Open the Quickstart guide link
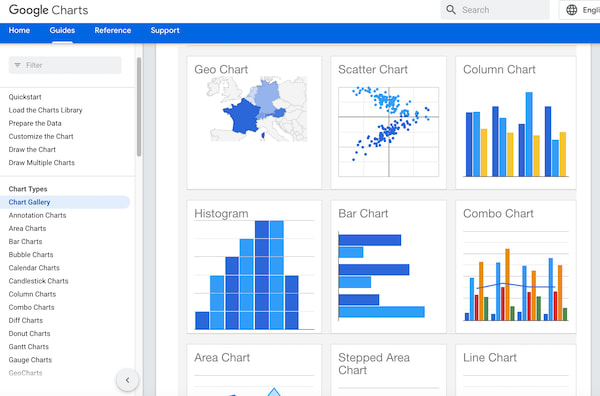Image resolution: width=600 pixels, height=396 pixels. pyautogui.click(x=25, y=97)
